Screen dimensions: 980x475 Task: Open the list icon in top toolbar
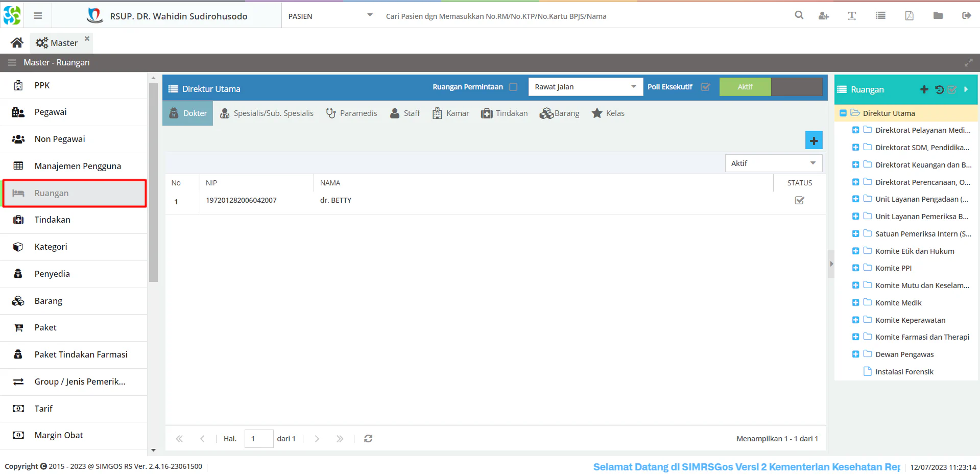pos(880,16)
